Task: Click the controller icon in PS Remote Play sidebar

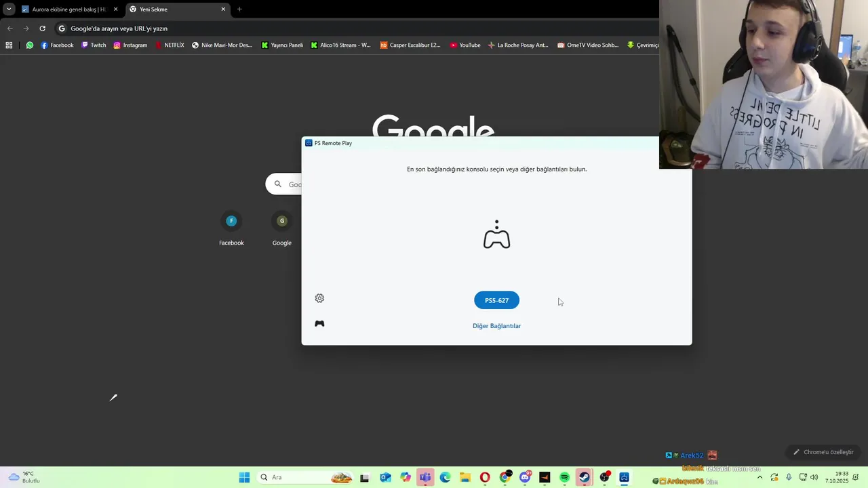Action: pyautogui.click(x=319, y=323)
